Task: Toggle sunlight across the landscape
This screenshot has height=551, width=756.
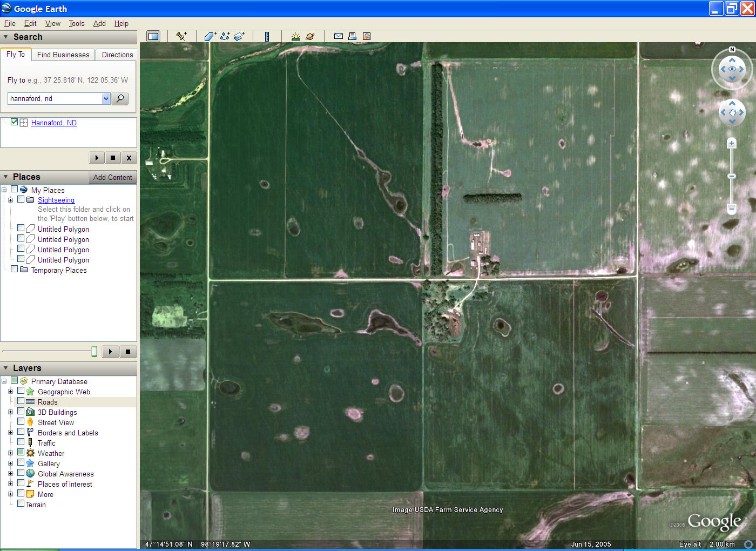Action: pos(295,36)
